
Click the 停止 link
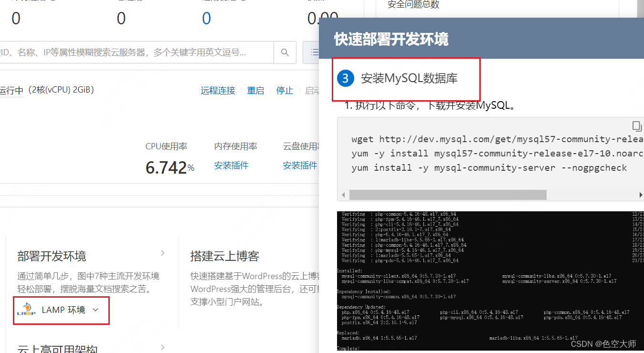click(285, 91)
